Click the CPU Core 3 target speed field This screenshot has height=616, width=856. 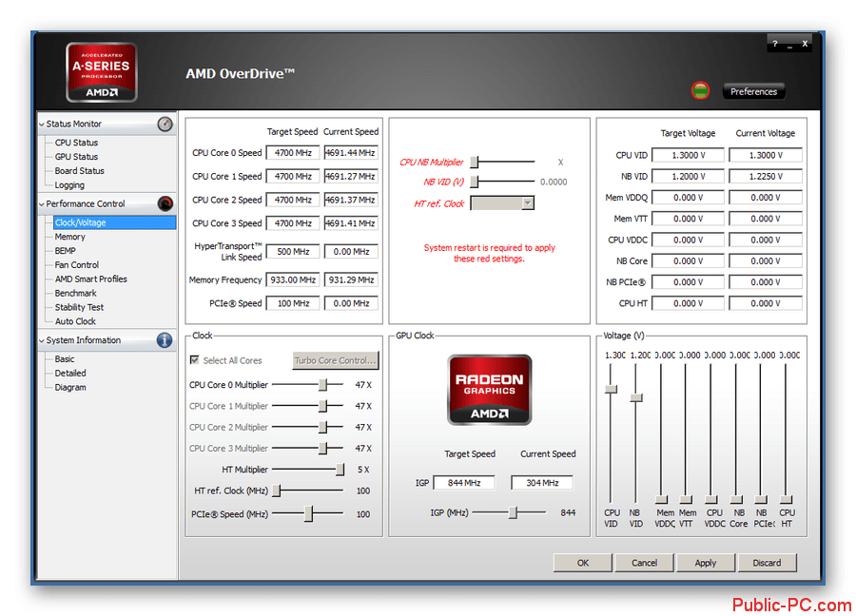coord(293,223)
